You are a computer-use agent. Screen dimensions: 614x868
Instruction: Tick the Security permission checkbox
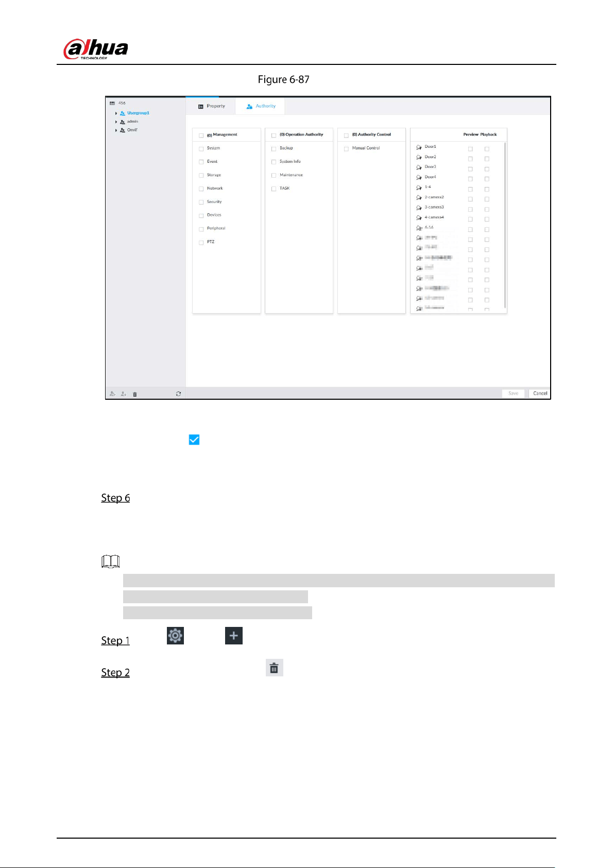201,202
